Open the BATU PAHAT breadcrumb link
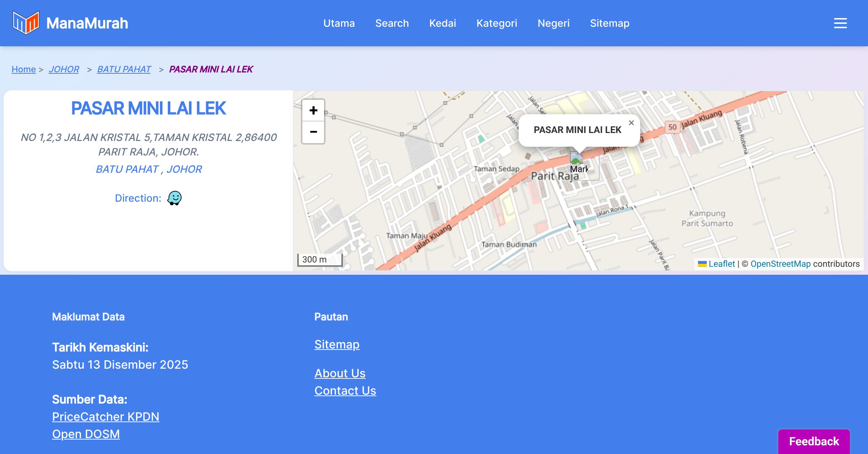The height and width of the screenshot is (454, 868). (124, 69)
